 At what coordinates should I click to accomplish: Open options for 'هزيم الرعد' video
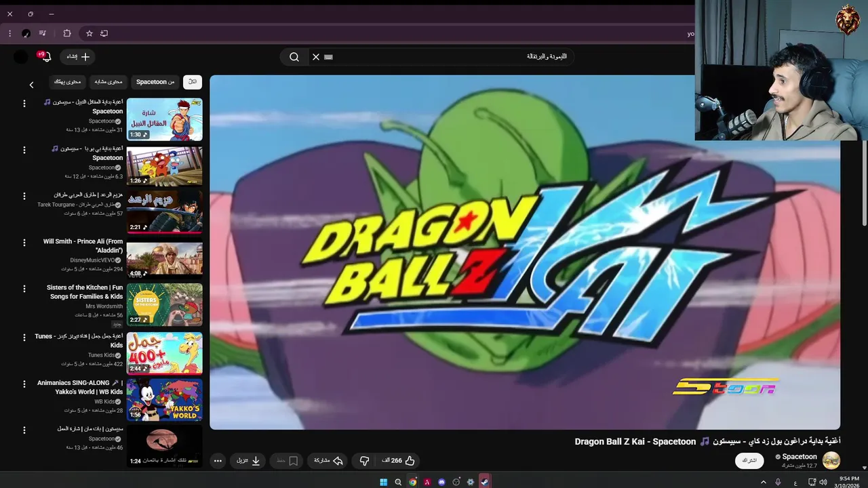click(x=24, y=196)
